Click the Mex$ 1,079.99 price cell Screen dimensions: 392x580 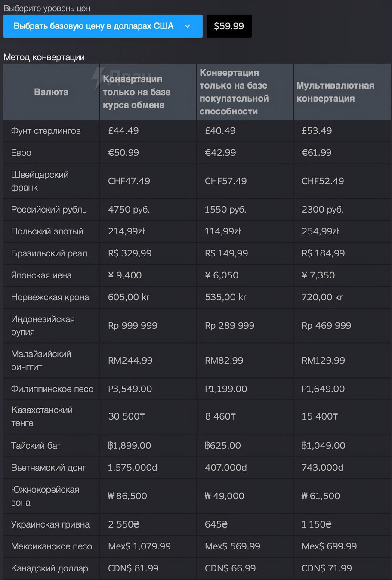click(x=139, y=546)
